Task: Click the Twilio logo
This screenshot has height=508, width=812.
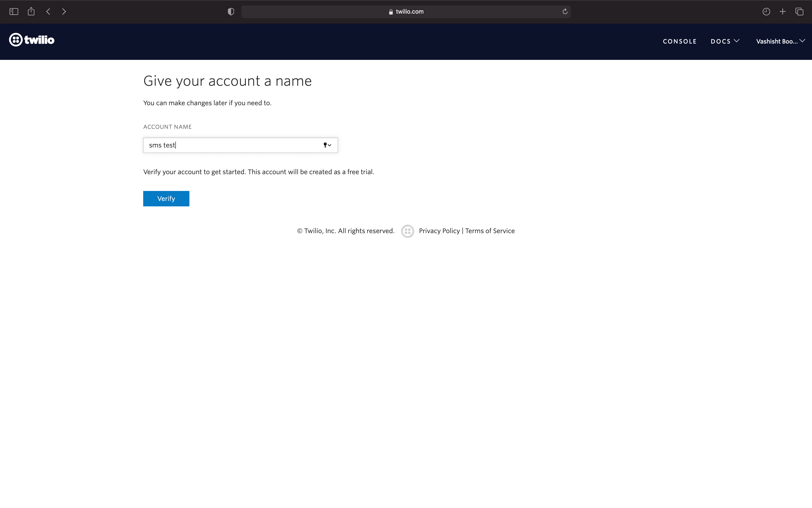Action: (31, 40)
